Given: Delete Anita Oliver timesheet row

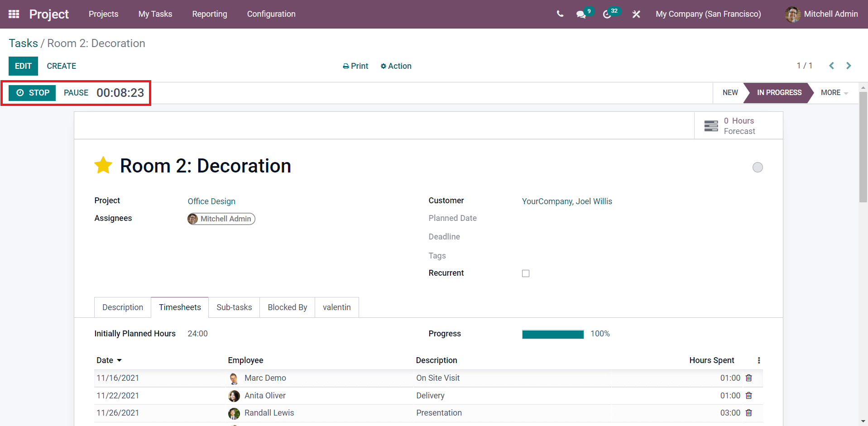Looking at the screenshot, I should click(749, 395).
